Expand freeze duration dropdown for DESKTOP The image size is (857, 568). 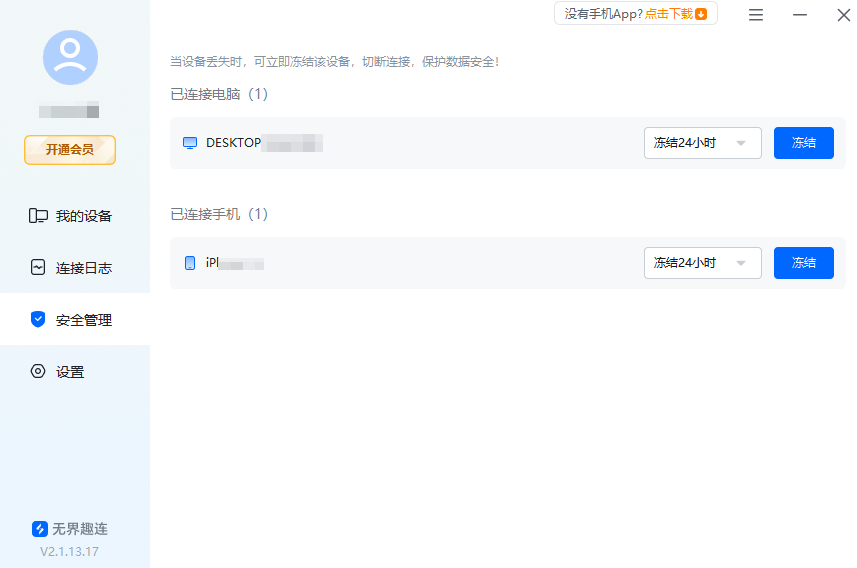pyautogui.click(x=703, y=143)
